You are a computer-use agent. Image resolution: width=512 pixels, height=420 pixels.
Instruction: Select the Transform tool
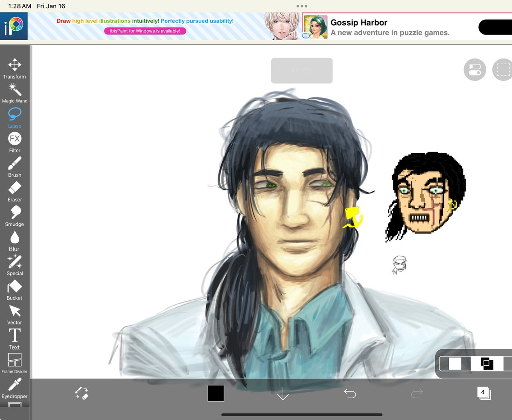(15, 69)
